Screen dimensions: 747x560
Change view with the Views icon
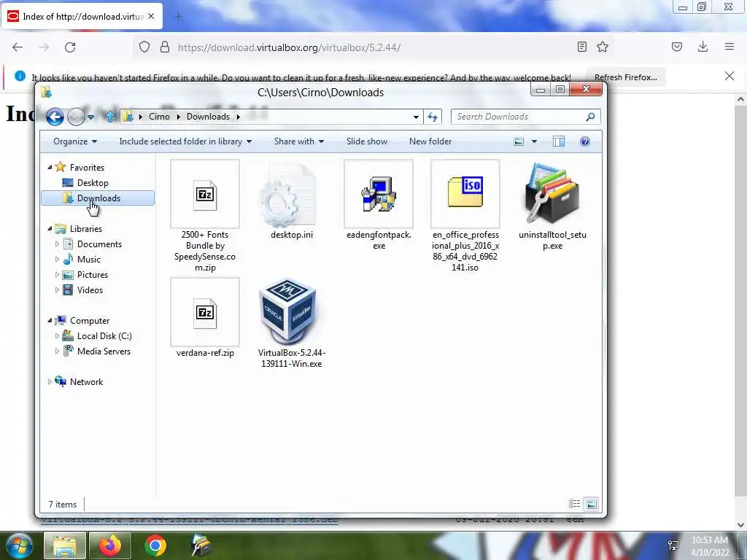tap(519, 141)
